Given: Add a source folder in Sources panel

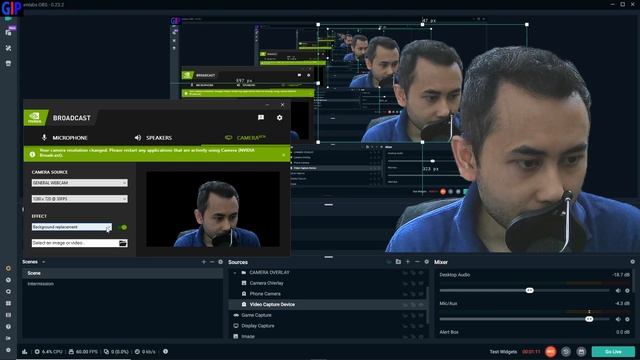Looking at the screenshot, I should pos(398,262).
